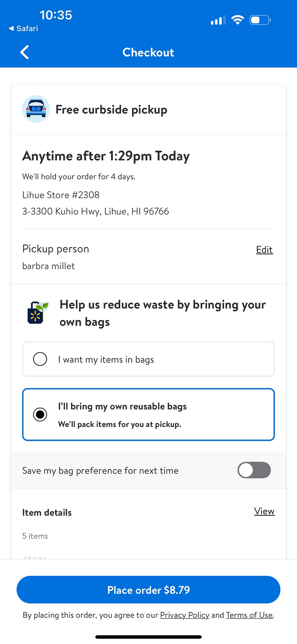
Task: Place the order for $8.79
Action: coord(148,590)
